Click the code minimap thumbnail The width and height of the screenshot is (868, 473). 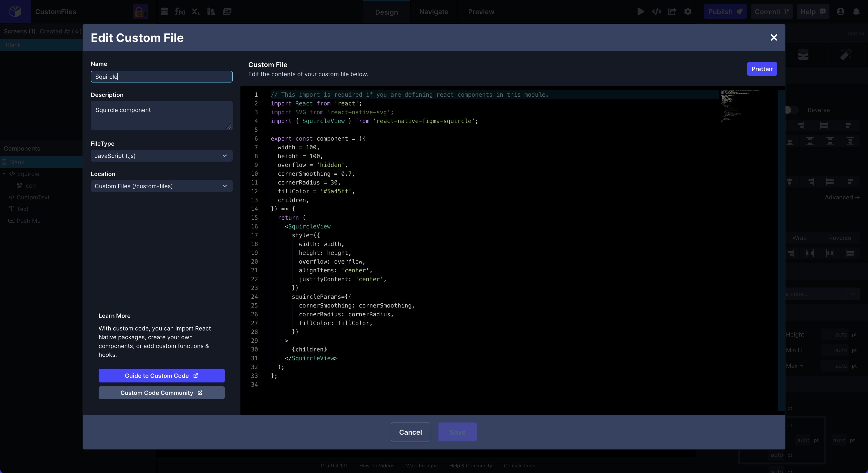[x=740, y=106]
